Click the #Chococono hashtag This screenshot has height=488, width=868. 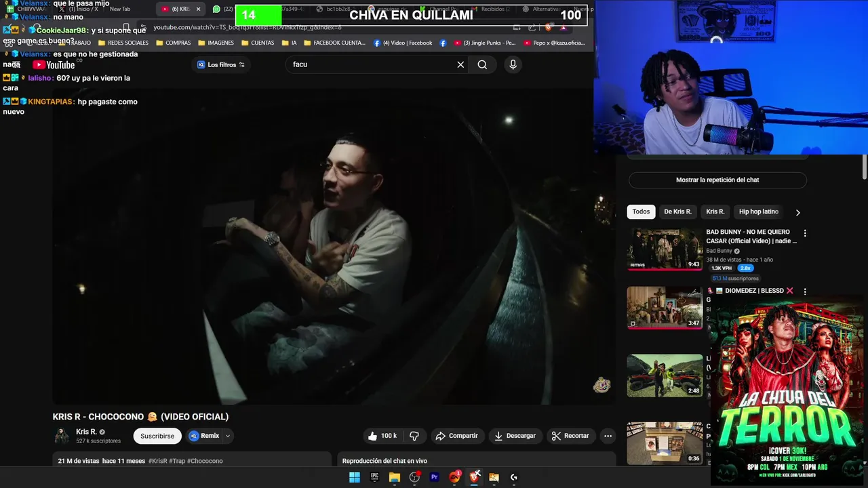point(205,461)
